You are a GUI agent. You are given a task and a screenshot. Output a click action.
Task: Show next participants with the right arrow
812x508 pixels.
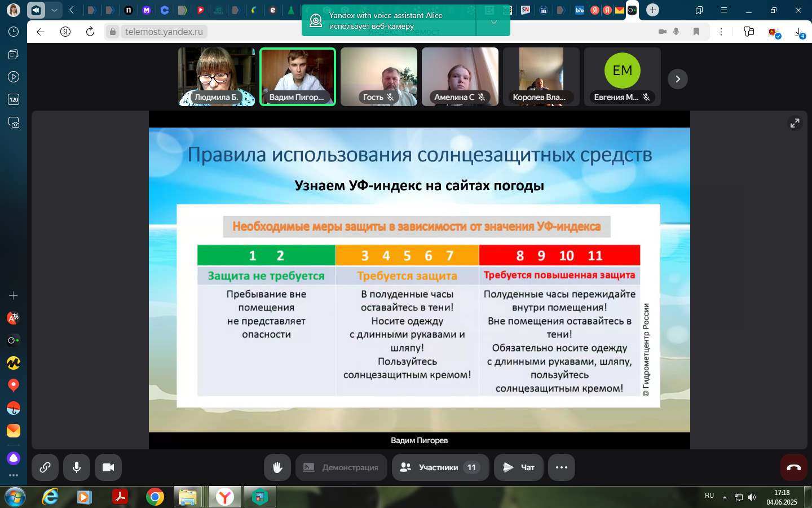678,79
